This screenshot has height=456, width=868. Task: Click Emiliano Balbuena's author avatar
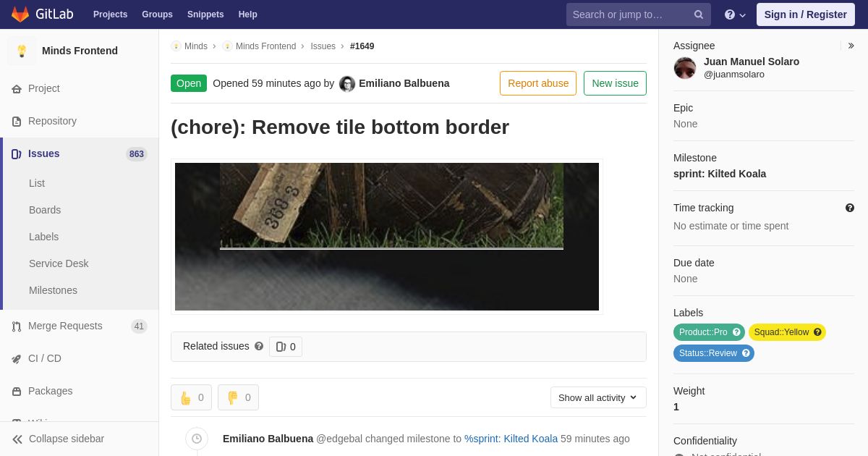pyautogui.click(x=347, y=83)
